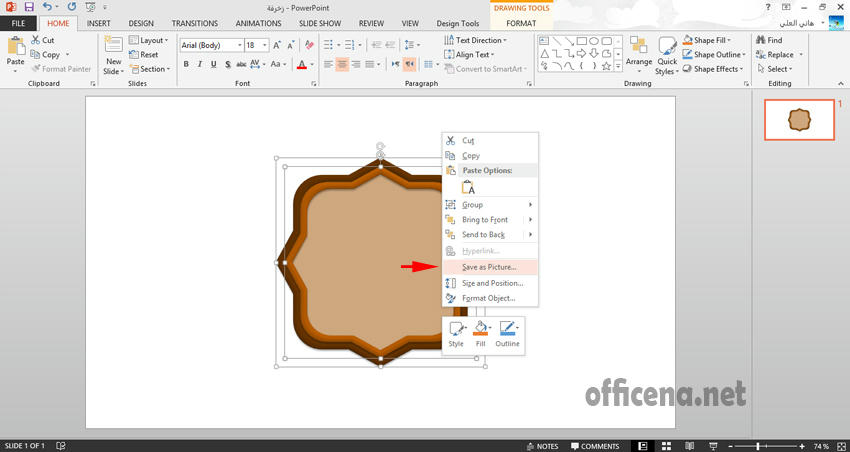
Task: Toggle right-to-left text direction
Action: (409, 64)
